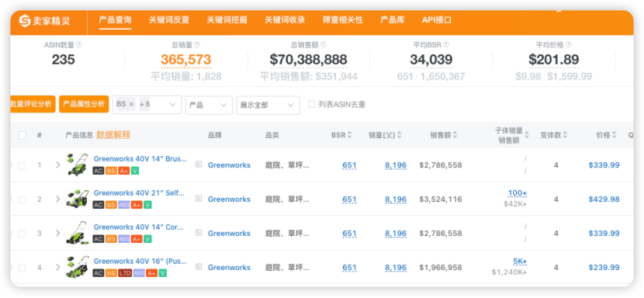
Task: Switch to the 筛查相关性 tab
Action: click(343, 19)
